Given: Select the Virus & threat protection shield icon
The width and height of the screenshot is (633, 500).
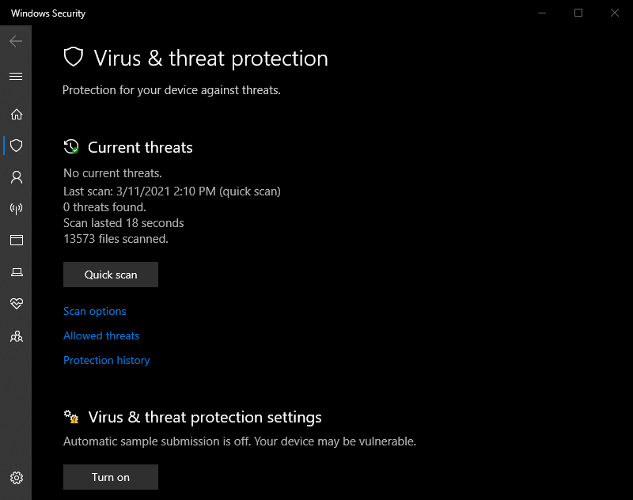Looking at the screenshot, I should click(16, 146).
